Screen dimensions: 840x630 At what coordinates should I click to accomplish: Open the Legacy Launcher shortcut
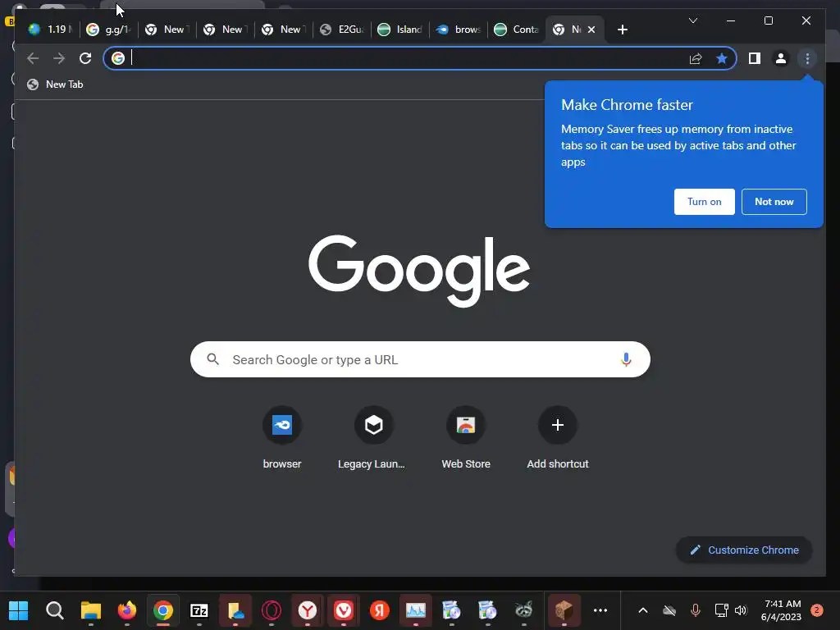point(373,438)
